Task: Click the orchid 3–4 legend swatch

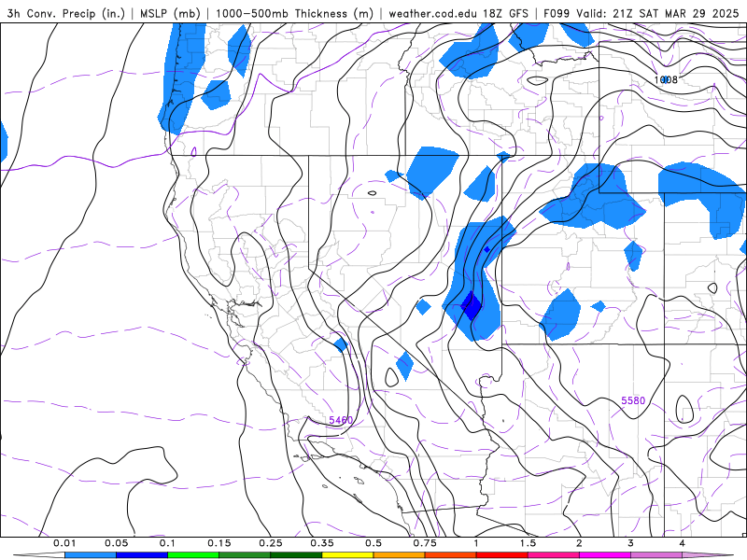Action: 656,555
